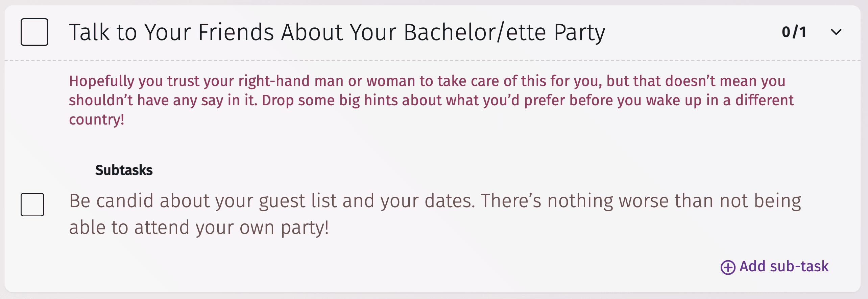
Task: Click the circled plus icon
Action: click(728, 267)
